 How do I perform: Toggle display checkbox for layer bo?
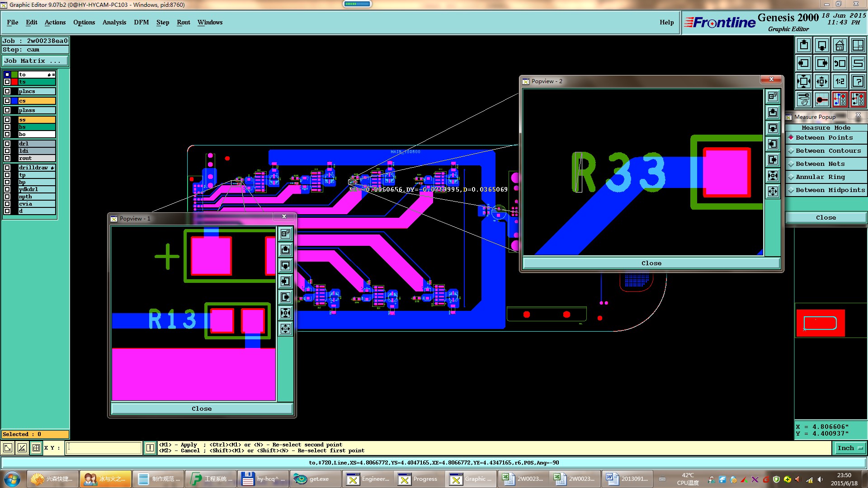[x=7, y=134]
